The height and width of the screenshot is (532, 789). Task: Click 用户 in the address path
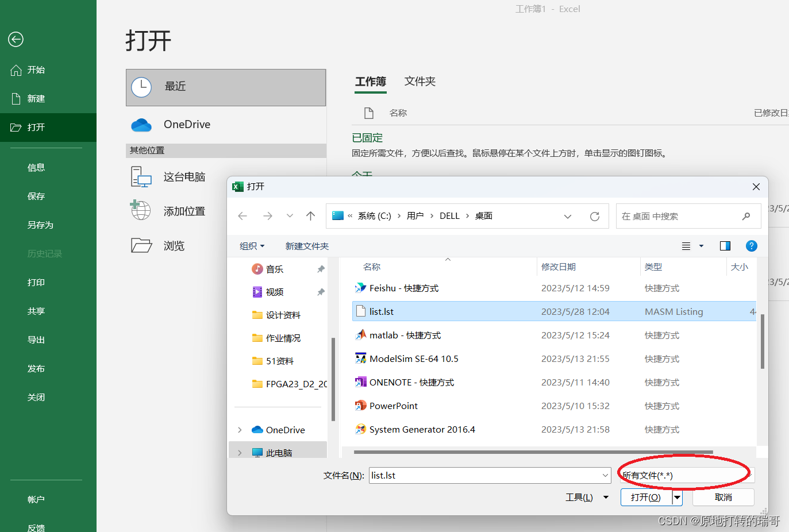415,216
